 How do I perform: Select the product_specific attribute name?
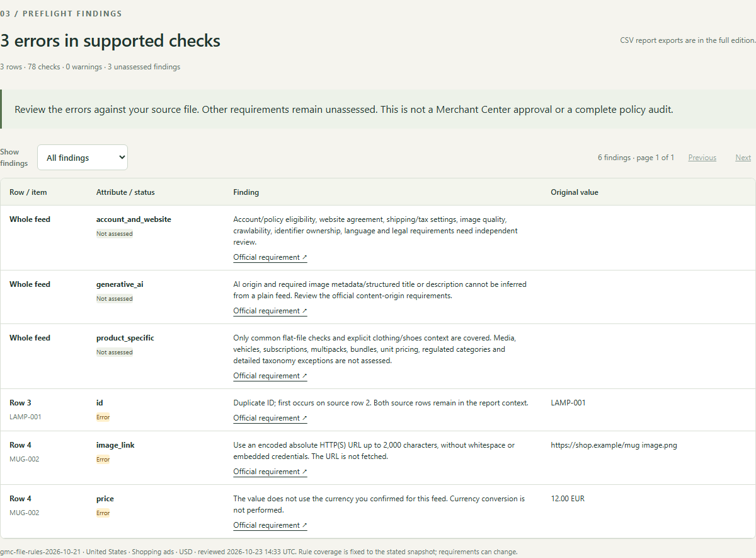[x=125, y=338]
